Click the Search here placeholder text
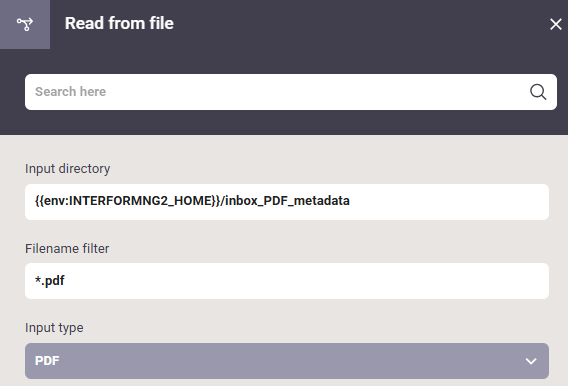The height and width of the screenshot is (386, 568). 71,92
